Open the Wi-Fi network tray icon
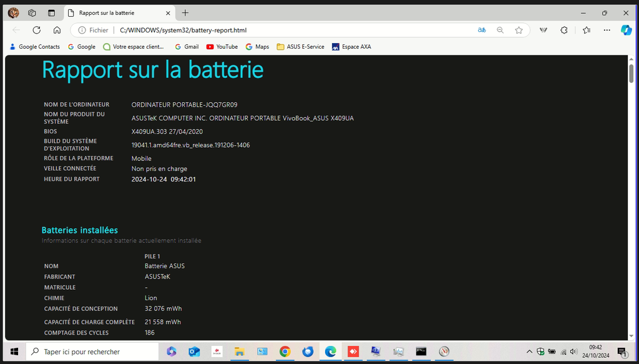Screen dimensions: 639x364 point(563,352)
